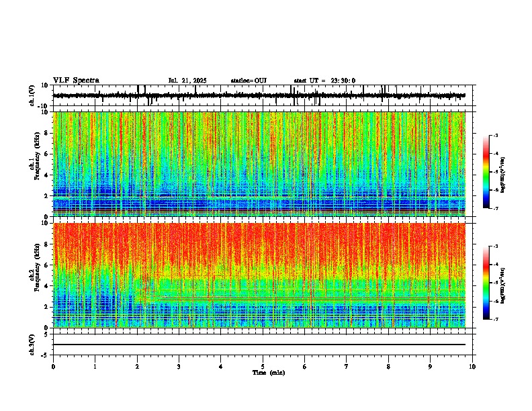Click the time axis tick label "5"
Screen dimensions: 532x411
(x=263, y=367)
